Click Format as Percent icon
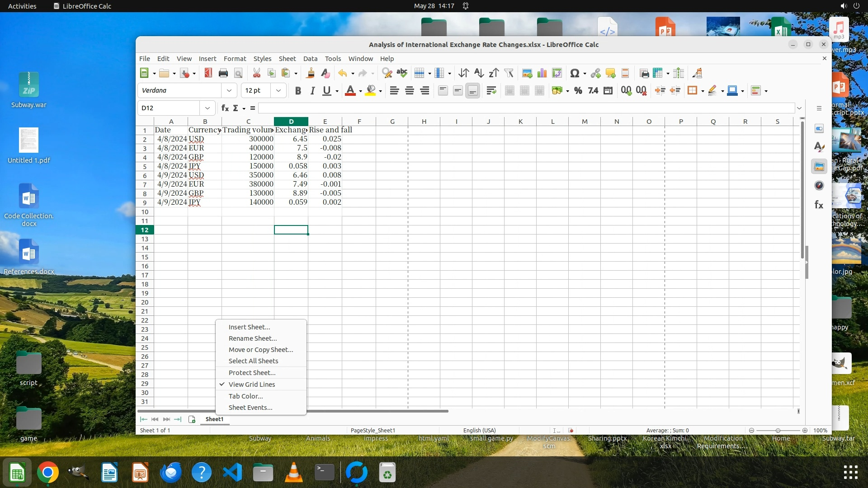Viewport: 868px width, 488px height. 578,91
